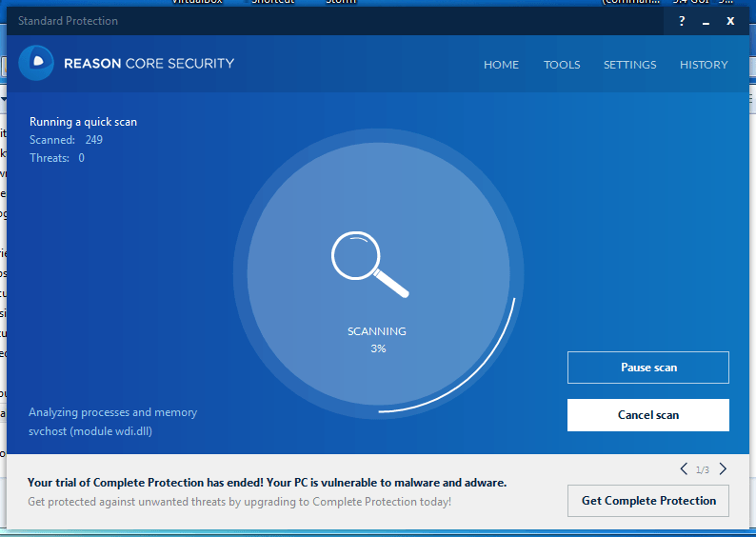Click Get Complete Protection button
The image size is (756, 537).
pyautogui.click(x=648, y=501)
